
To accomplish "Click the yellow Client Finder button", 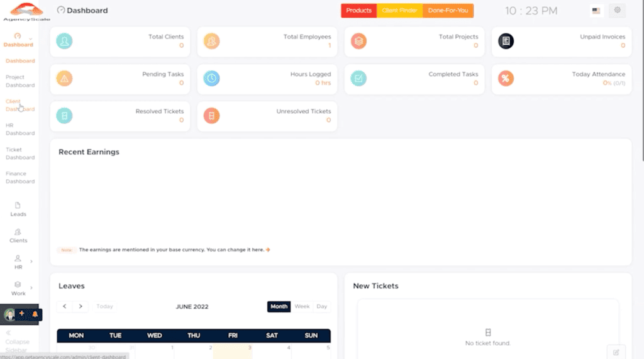I will tap(399, 11).
